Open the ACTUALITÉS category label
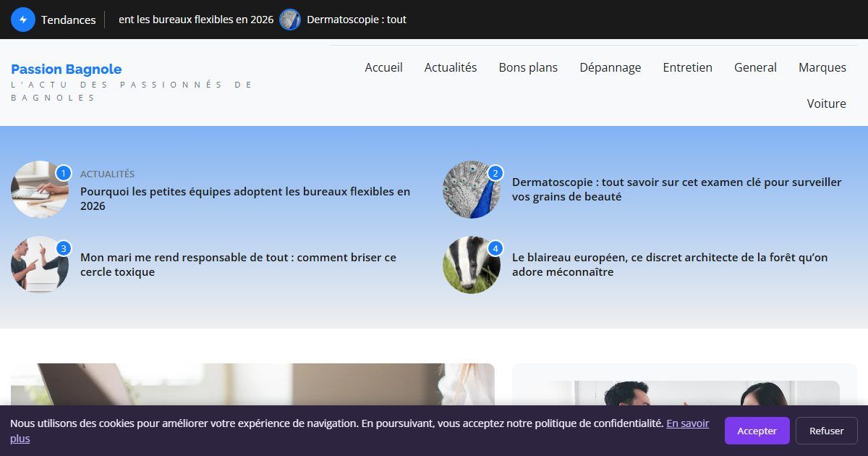 [107, 174]
